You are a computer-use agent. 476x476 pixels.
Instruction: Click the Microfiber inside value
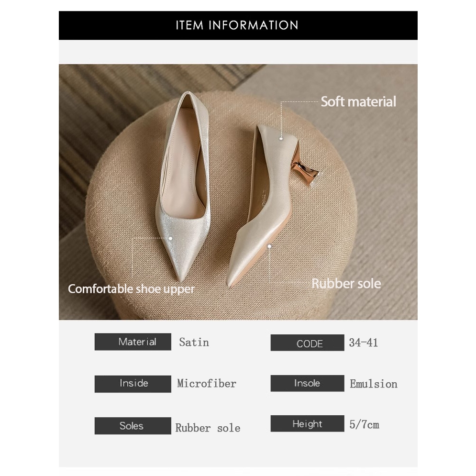[x=207, y=383]
